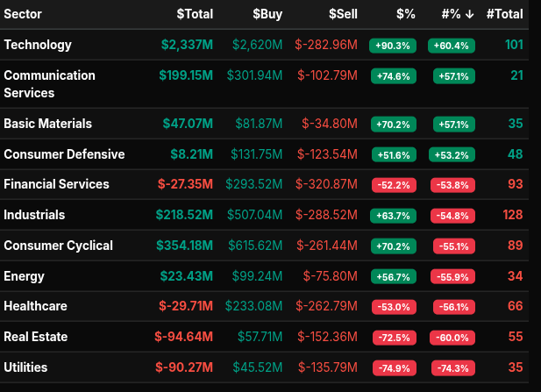Select the Real Estate sector
This screenshot has height=392, width=541.
[x=35, y=337]
